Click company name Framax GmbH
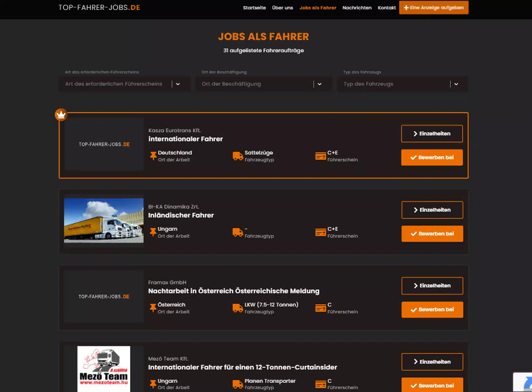 pos(167,282)
